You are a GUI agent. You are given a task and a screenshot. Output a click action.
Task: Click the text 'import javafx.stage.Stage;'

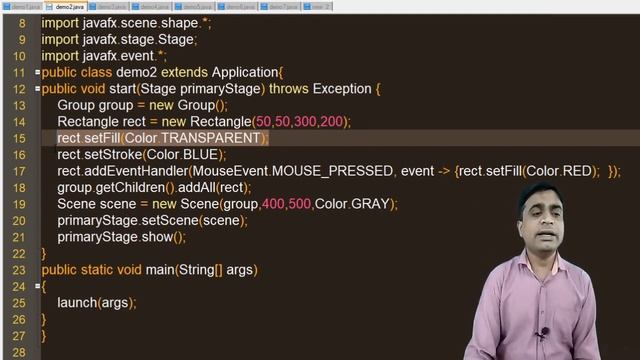click(119, 40)
